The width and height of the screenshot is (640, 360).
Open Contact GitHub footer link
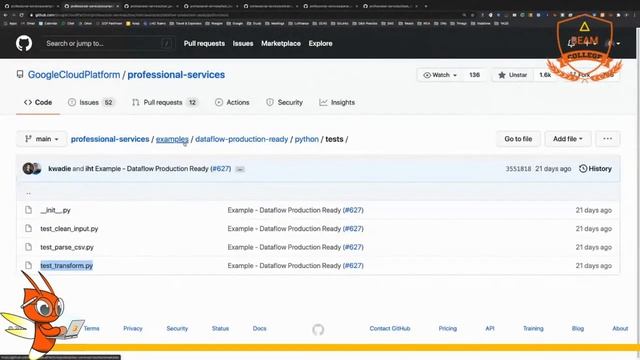pos(390,328)
